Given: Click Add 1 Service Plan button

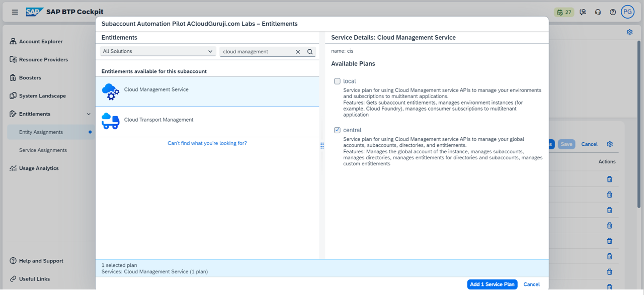Looking at the screenshot, I should tap(492, 284).
